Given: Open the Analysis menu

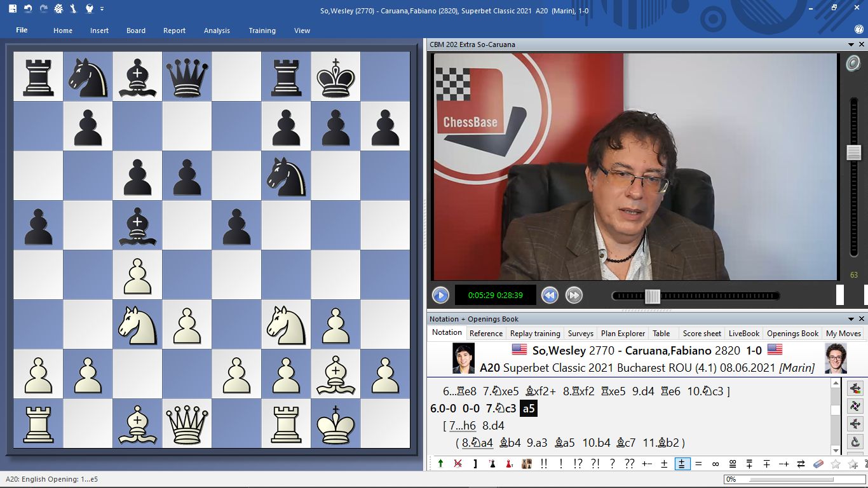Looking at the screenshot, I should tap(217, 30).
